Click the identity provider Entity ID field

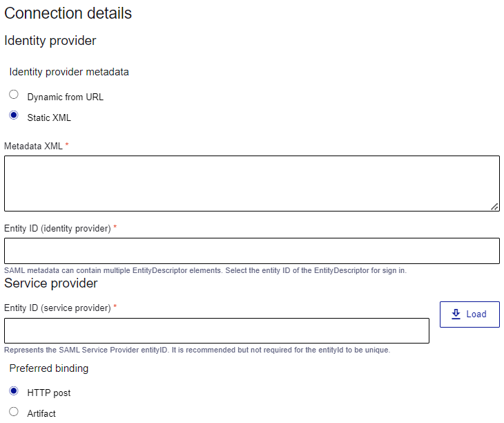click(251, 251)
